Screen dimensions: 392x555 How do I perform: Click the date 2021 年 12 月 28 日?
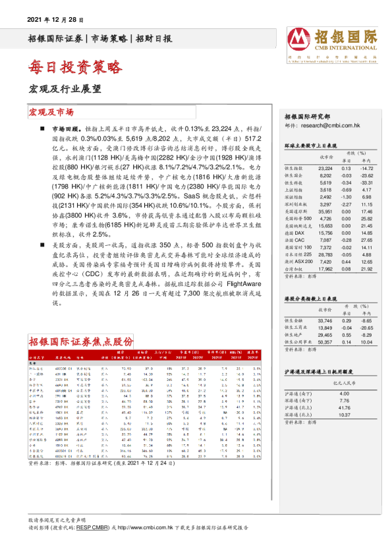tap(55, 20)
